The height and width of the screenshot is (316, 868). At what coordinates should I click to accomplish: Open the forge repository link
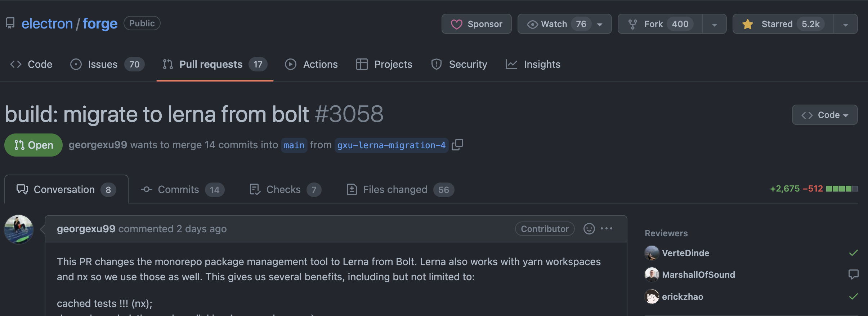pyautogui.click(x=100, y=24)
